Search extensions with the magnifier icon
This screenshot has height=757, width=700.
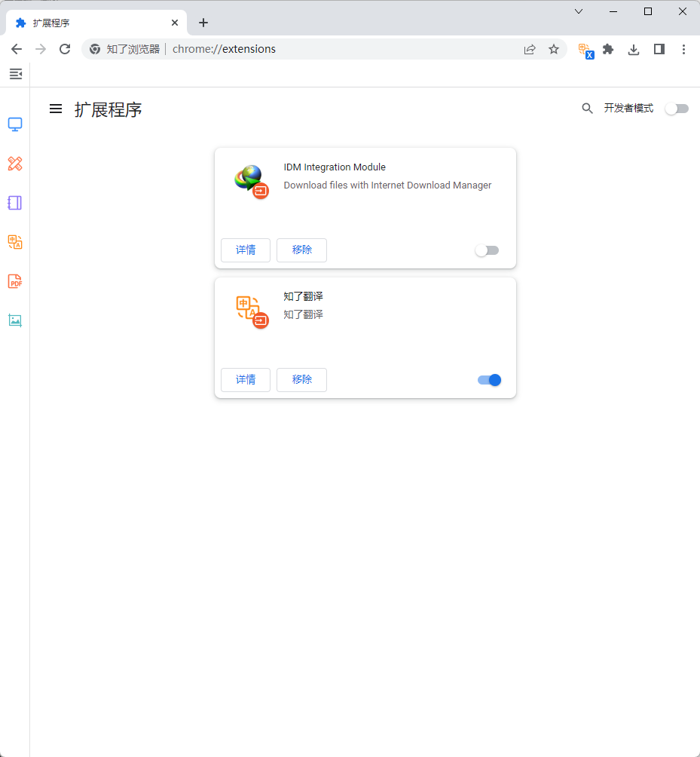pos(587,108)
